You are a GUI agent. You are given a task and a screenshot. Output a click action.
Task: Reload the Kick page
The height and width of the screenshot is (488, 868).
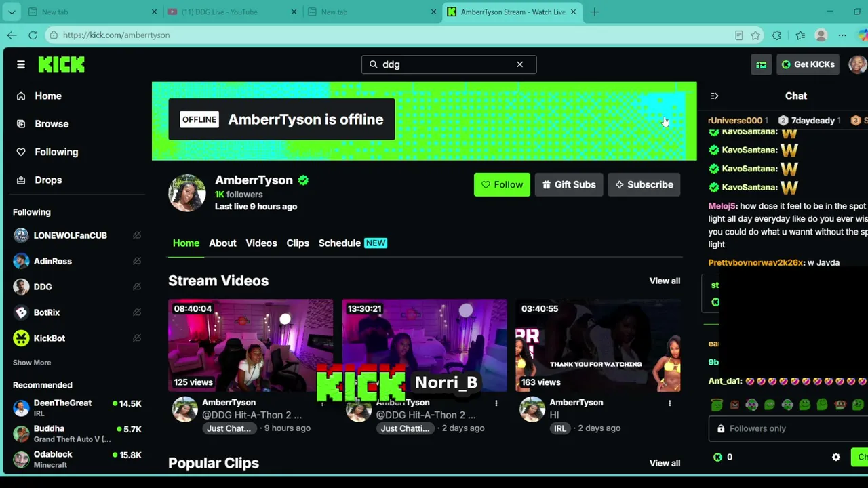pos(33,35)
